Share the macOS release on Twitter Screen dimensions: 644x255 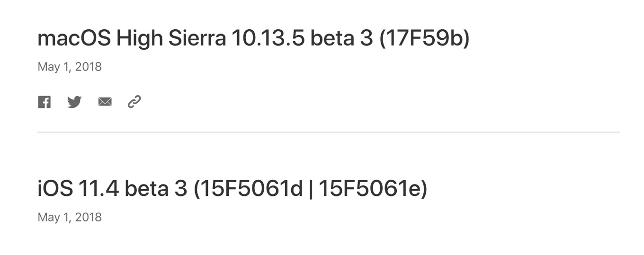tap(74, 102)
